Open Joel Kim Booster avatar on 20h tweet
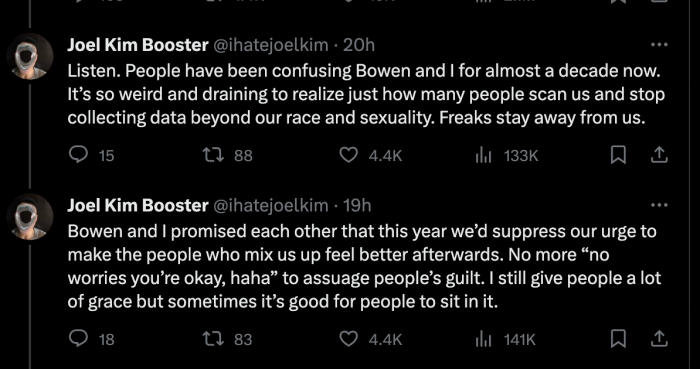This screenshot has height=369, width=700. (x=30, y=56)
